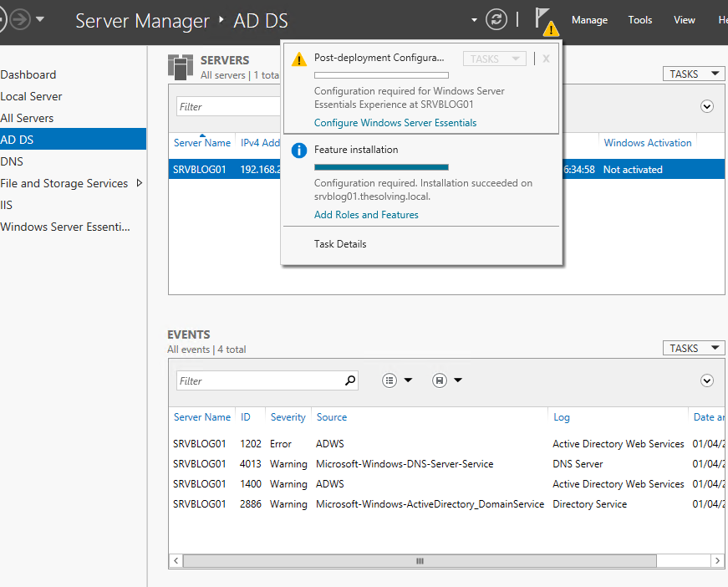Image resolution: width=728 pixels, height=587 pixels.
Task: Collapse the Servers filter section chevron
Action: point(707,107)
